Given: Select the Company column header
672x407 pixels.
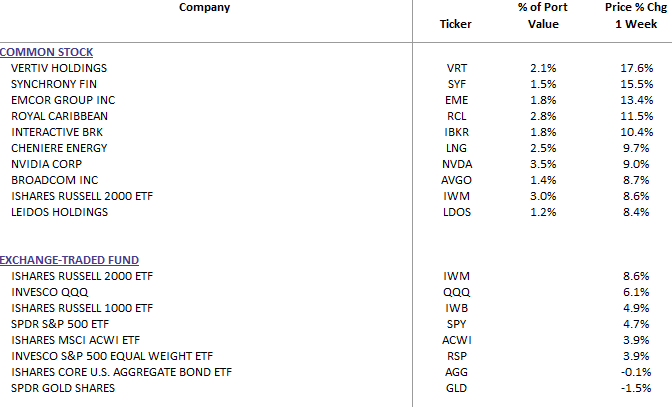Looking at the screenshot, I should click(204, 8).
